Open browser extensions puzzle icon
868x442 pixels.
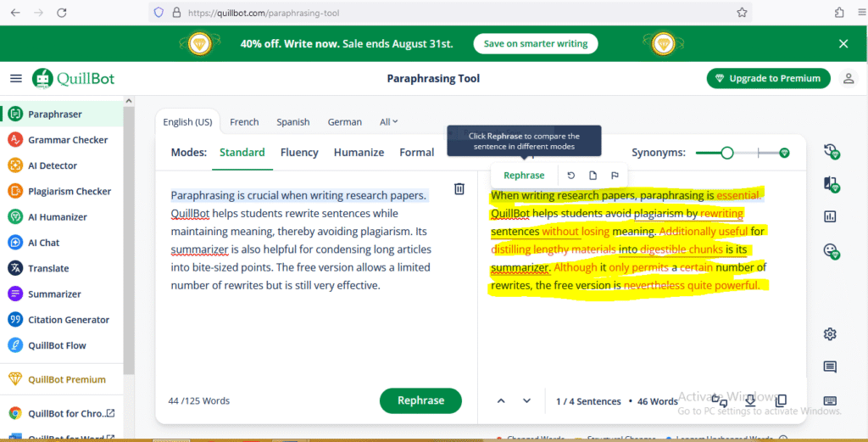(839, 13)
